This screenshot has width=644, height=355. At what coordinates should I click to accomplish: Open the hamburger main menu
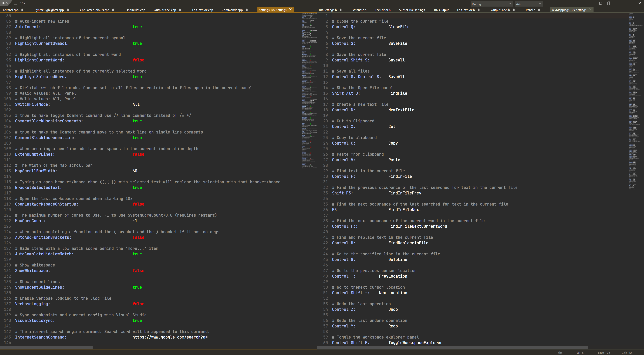(x=15, y=3)
